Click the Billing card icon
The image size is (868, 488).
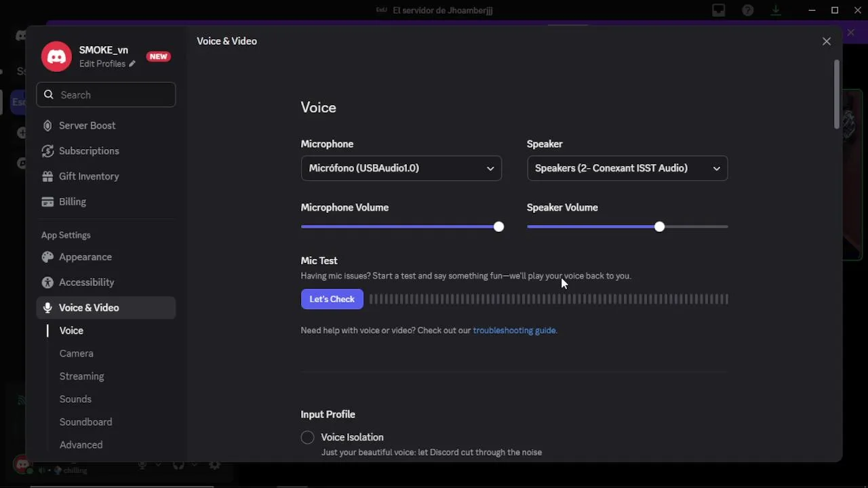pos(47,202)
